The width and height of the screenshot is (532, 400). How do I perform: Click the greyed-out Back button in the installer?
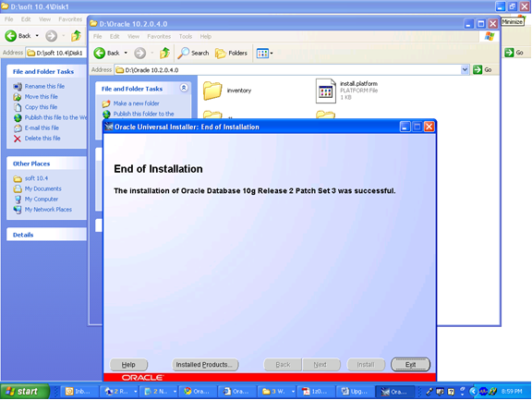point(283,364)
